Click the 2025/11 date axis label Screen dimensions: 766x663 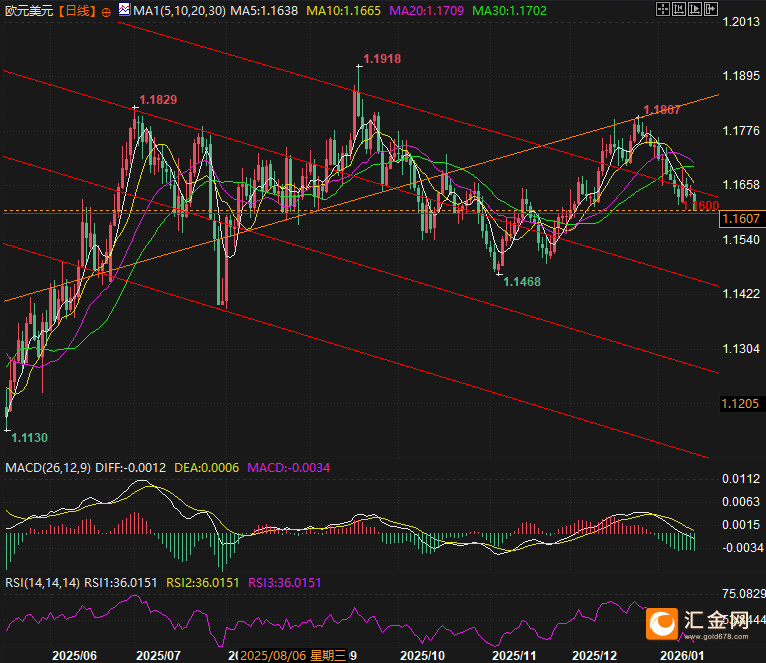514,655
